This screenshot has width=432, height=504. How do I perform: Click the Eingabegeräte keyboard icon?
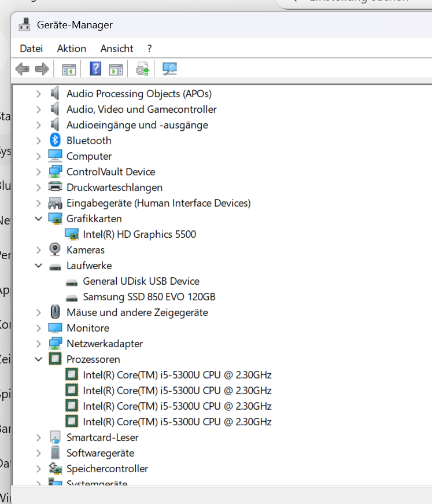(x=56, y=203)
